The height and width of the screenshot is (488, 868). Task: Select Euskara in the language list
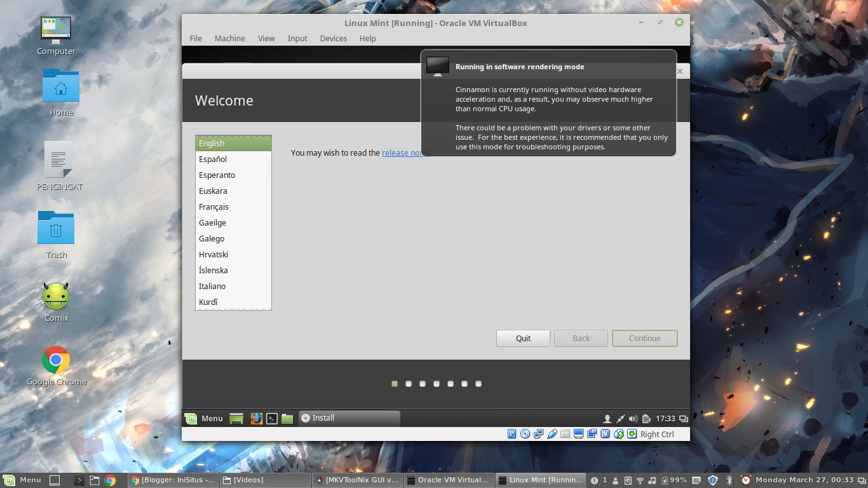click(233, 191)
